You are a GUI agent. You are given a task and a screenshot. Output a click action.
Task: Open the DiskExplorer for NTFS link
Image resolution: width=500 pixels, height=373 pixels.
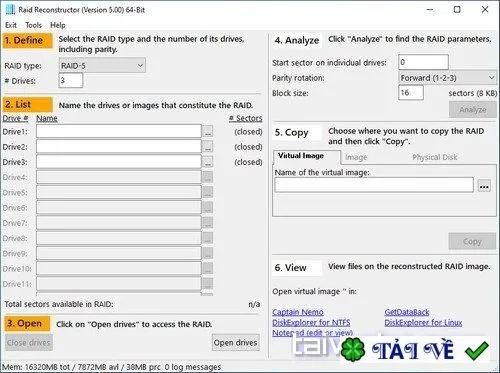click(x=311, y=323)
